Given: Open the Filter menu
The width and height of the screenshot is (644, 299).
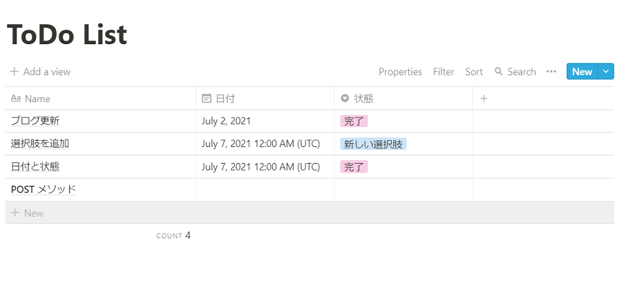Looking at the screenshot, I should point(444,72).
